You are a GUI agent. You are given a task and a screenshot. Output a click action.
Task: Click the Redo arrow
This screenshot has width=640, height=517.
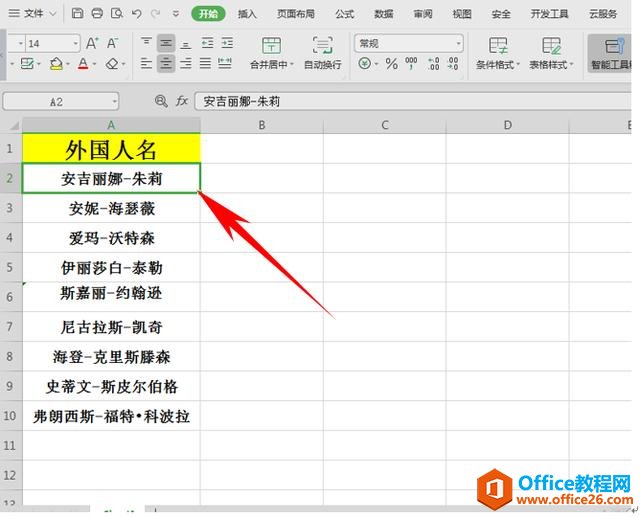point(156,13)
